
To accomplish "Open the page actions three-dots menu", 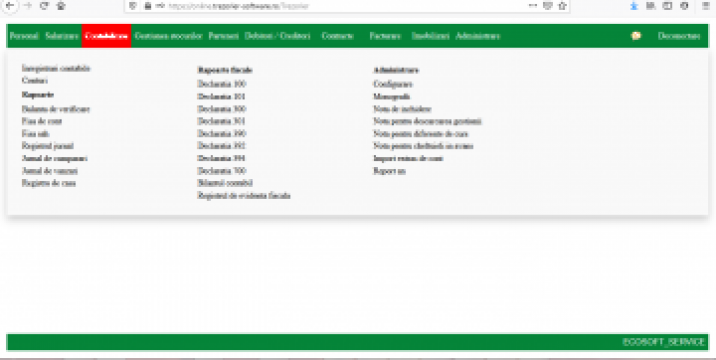I will tap(532, 6).
